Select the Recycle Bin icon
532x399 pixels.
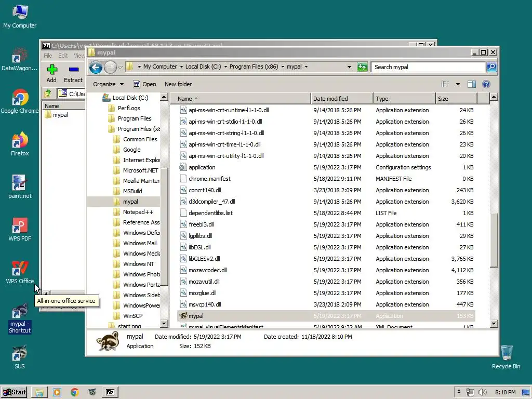pyautogui.click(x=506, y=357)
